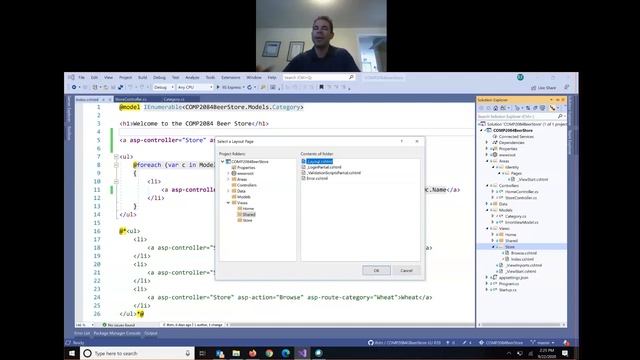Select appsettings.json in Solution Explorer
The height and width of the screenshot is (360, 640).
pos(513,277)
